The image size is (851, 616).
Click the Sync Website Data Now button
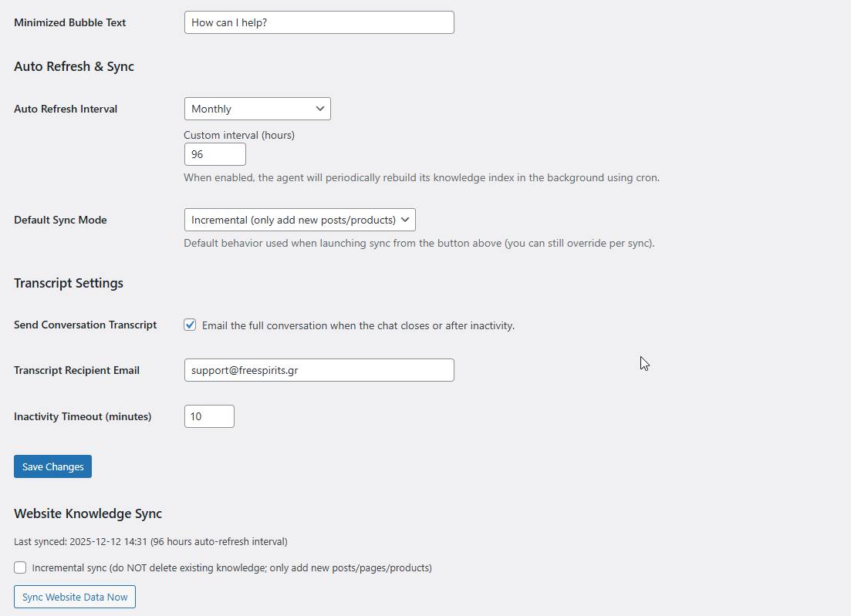75,597
